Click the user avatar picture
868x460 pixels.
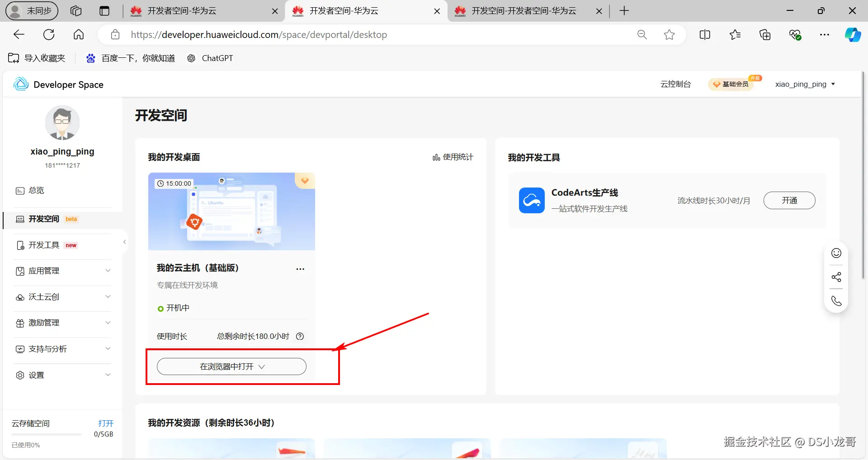(x=62, y=123)
